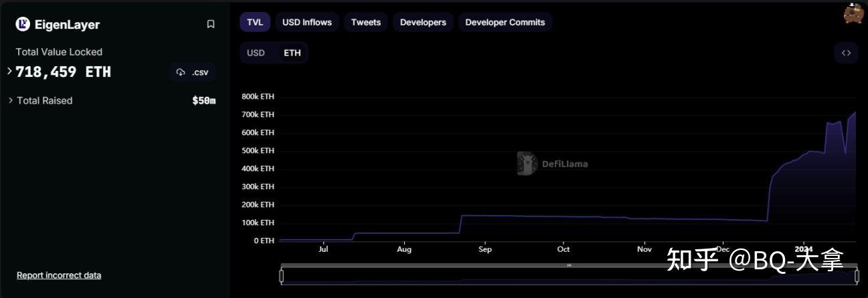Toggle the Developers chart

(423, 22)
